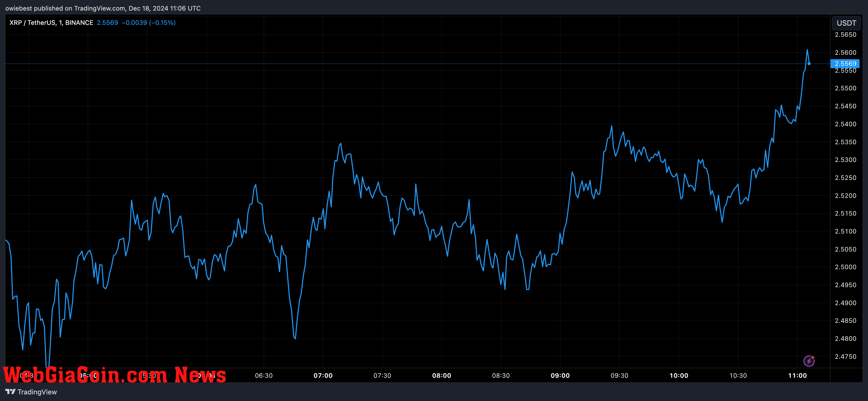This screenshot has height=401, width=868.
Task: Click the 09:00 time axis label
Action: tap(560, 375)
